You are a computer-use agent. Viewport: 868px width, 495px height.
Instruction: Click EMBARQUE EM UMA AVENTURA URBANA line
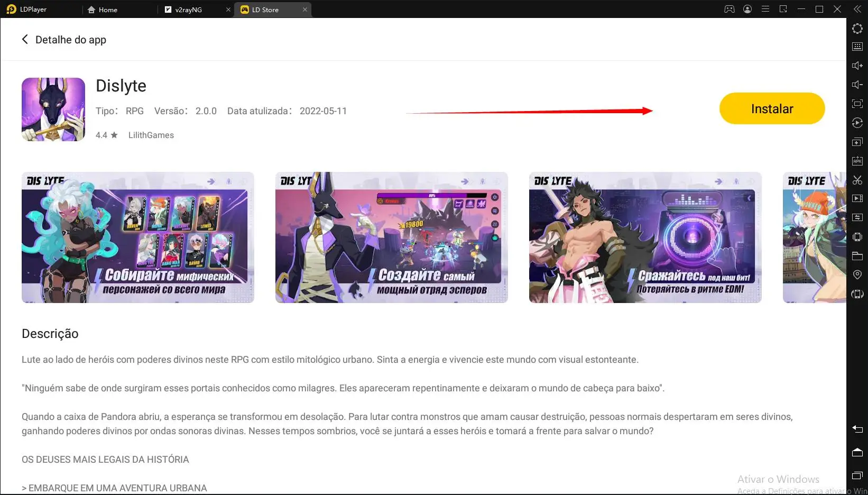(x=114, y=488)
